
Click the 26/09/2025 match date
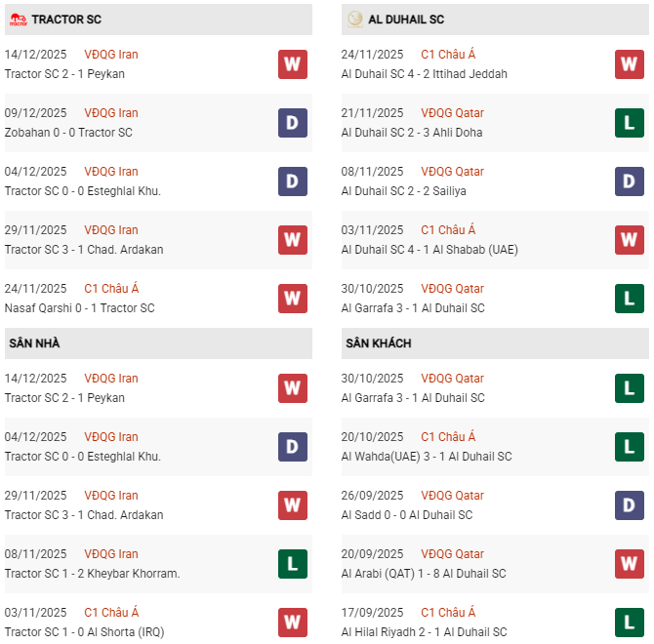point(372,496)
